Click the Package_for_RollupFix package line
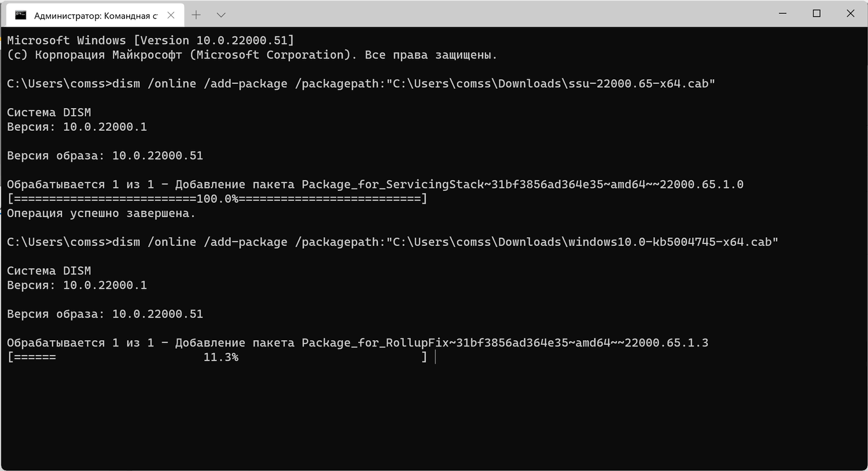The width and height of the screenshot is (868, 471). pyautogui.click(x=358, y=343)
